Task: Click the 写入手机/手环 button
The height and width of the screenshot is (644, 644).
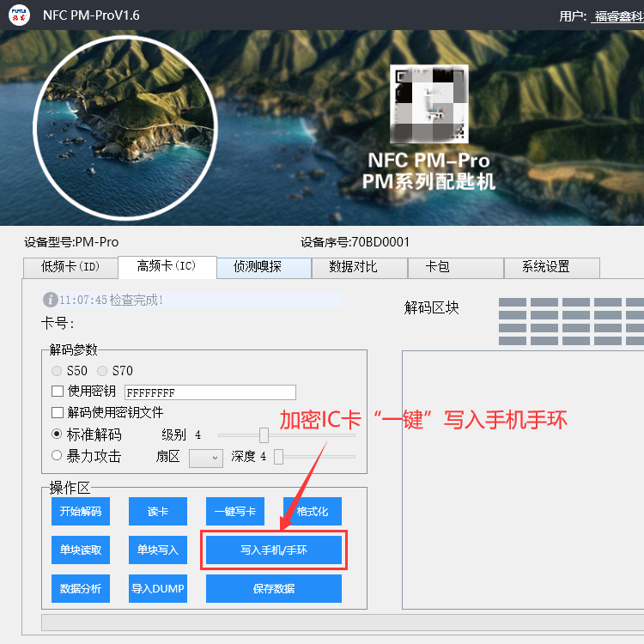Action: tap(273, 550)
